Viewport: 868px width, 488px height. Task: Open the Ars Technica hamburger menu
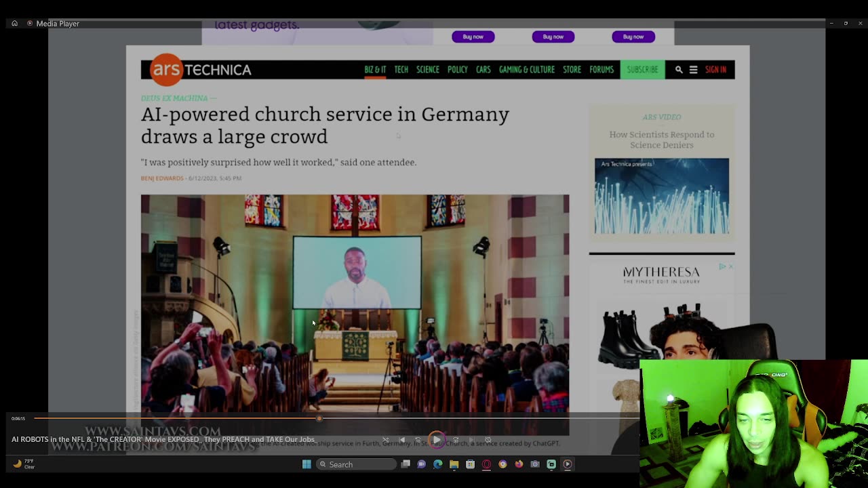[x=693, y=70]
